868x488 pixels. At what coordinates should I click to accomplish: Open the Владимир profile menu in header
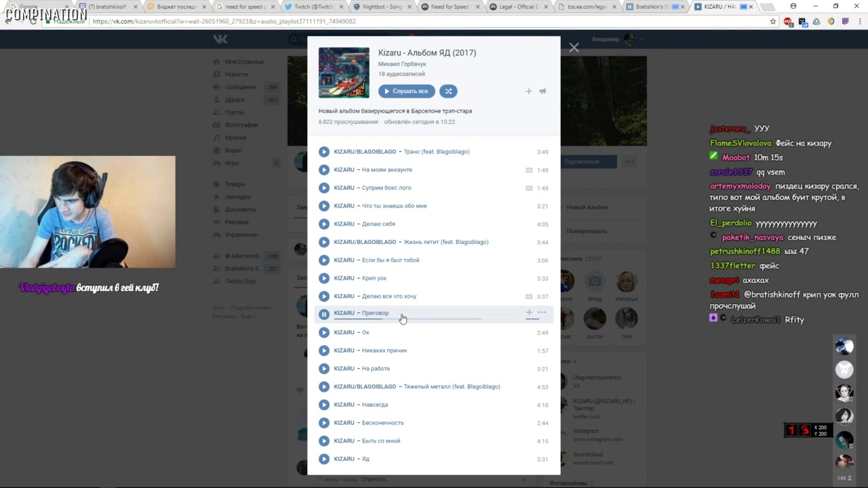click(616, 39)
